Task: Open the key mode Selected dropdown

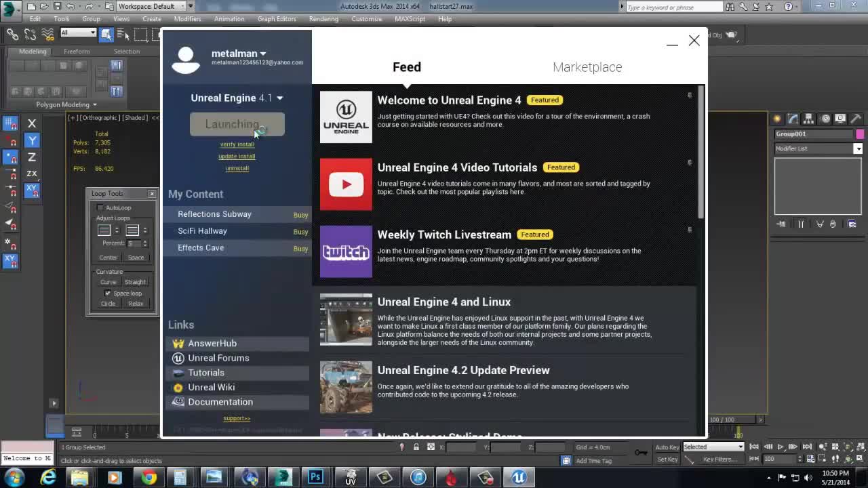Action: pos(713,447)
